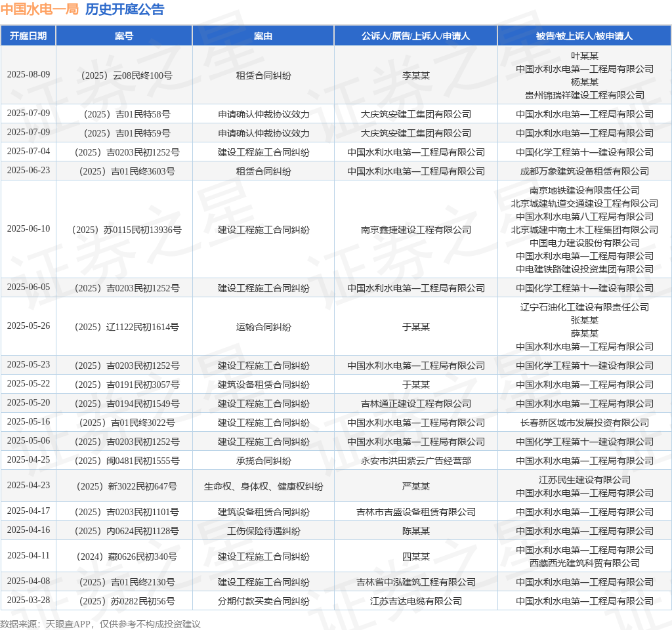Click the date 2025-06-23
This screenshot has width=672, height=630.
pos(28,171)
